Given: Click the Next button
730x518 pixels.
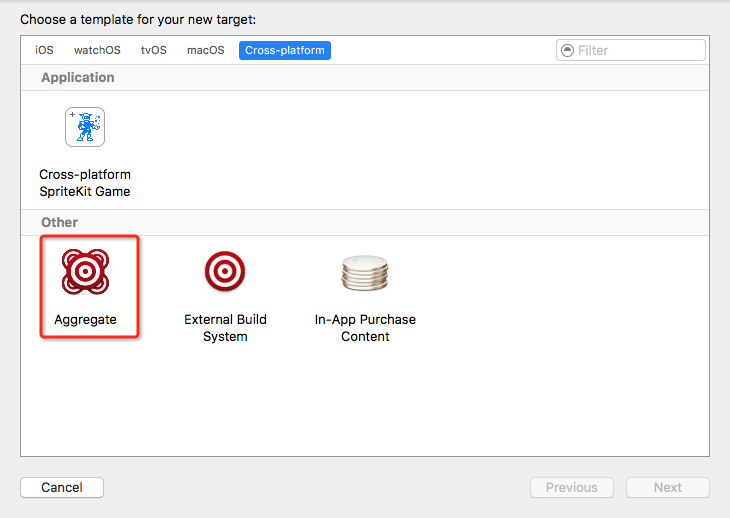Looking at the screenshot, I should pos(668,488).
